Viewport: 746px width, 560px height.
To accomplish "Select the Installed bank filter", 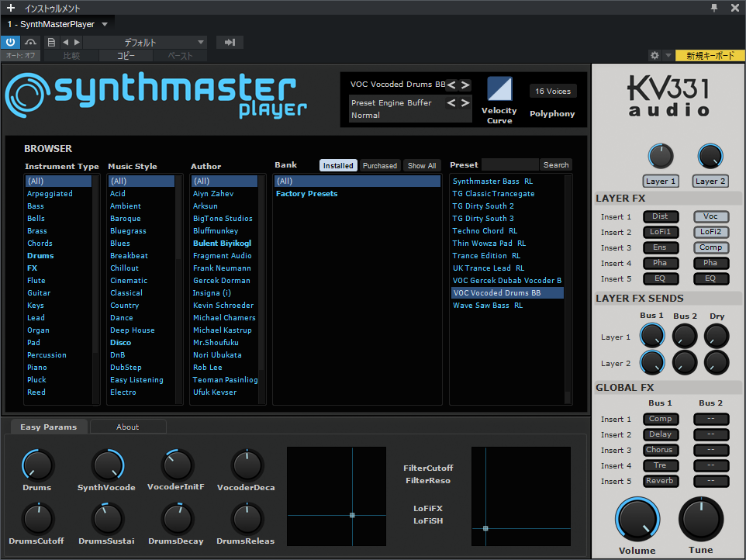I will coord(338,165).
